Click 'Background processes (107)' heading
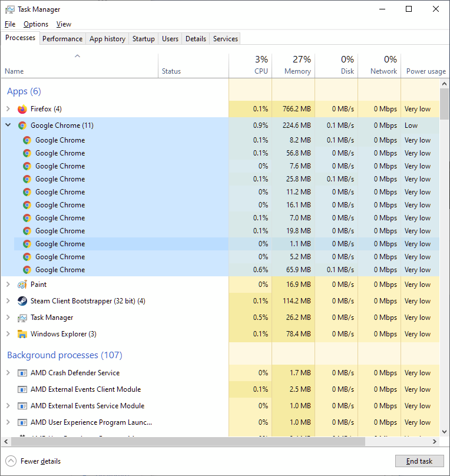Screen dimensions: 450x476 click(65, 355)
